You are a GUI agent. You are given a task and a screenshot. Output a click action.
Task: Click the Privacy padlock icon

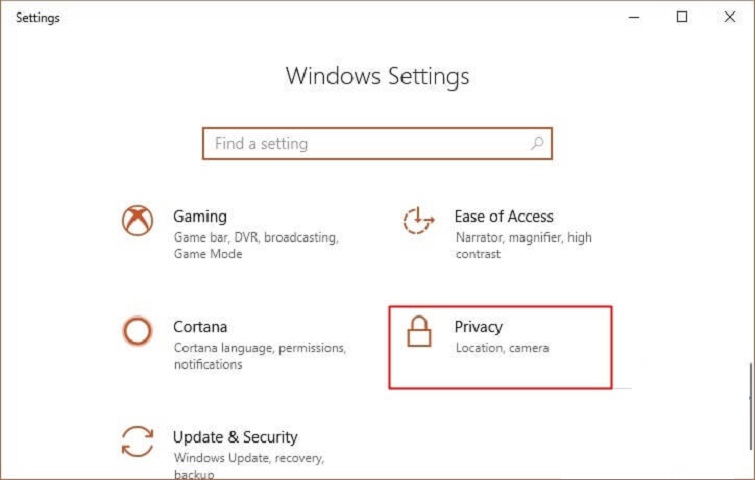pyautogui.click(x=419, y=332)
